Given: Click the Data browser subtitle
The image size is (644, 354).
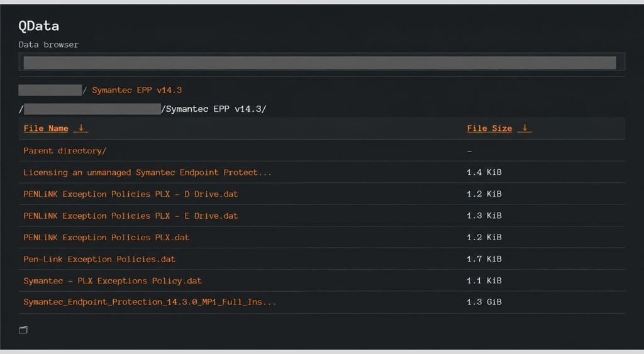Looking at the screenshot, I should point(48,45).
